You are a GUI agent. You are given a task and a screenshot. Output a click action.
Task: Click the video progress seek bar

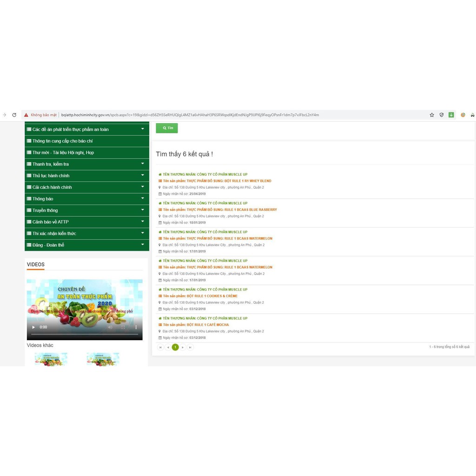point(85,334)
